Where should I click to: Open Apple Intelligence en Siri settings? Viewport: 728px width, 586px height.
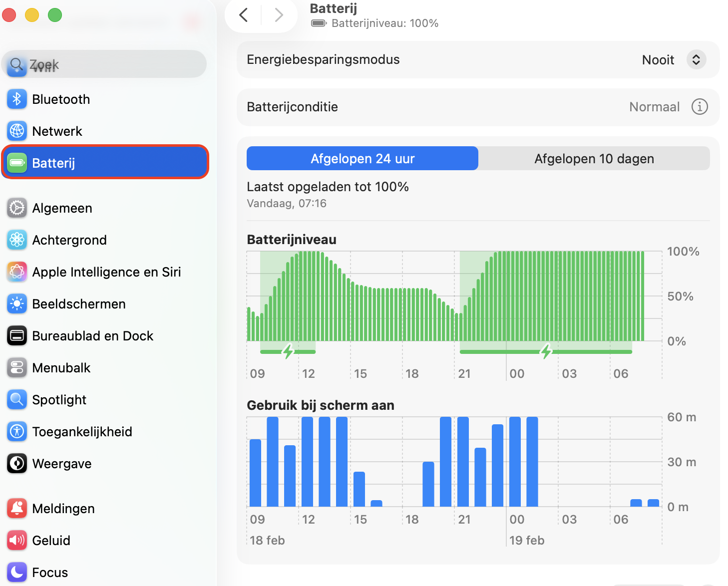16,272
